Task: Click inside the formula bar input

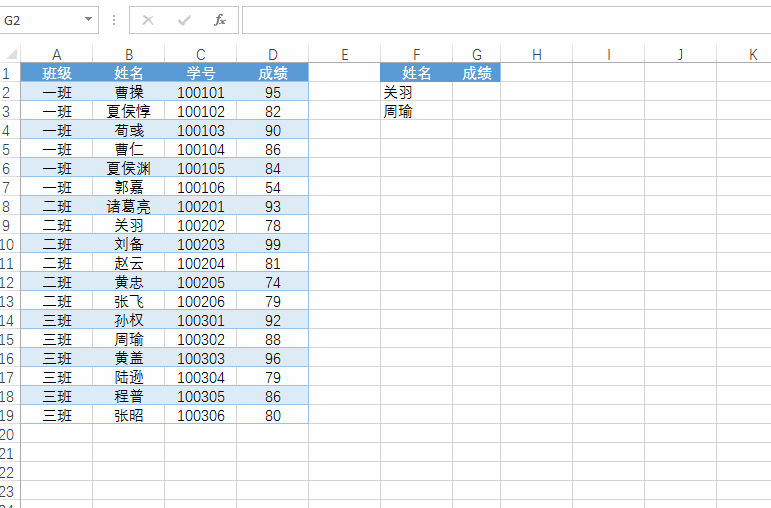Action: tap(506, 20)
